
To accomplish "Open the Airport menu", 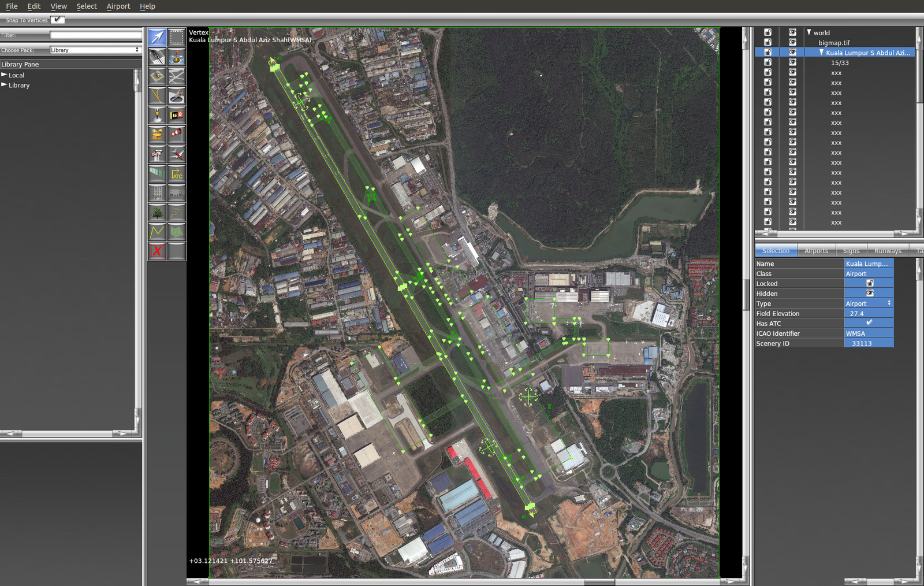I will tap(118, 6).
